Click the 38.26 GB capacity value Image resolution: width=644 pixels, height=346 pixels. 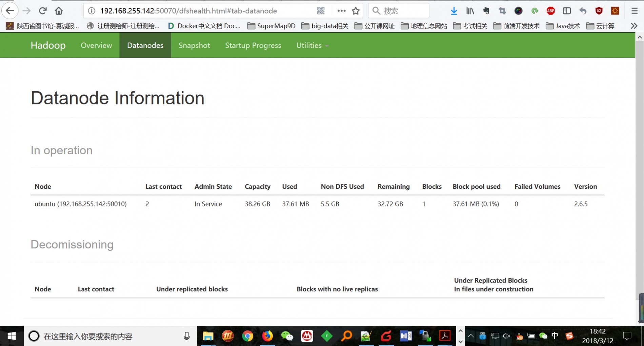pos(258,204)
